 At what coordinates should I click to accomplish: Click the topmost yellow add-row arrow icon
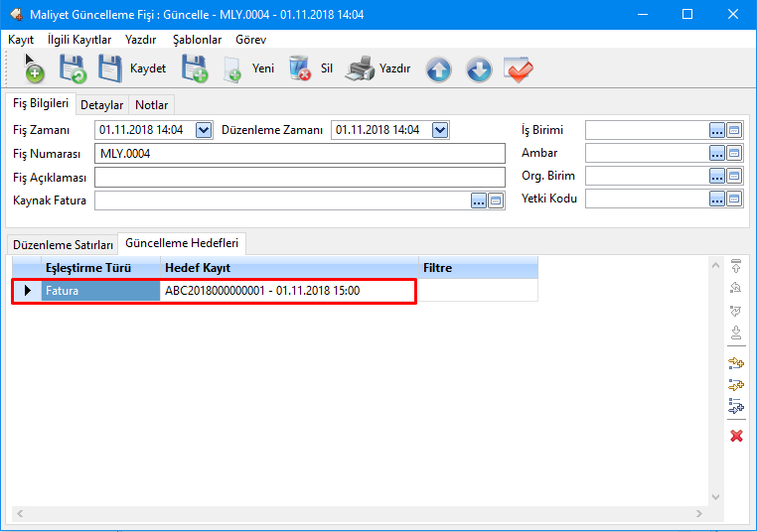(x=736, y=363)
